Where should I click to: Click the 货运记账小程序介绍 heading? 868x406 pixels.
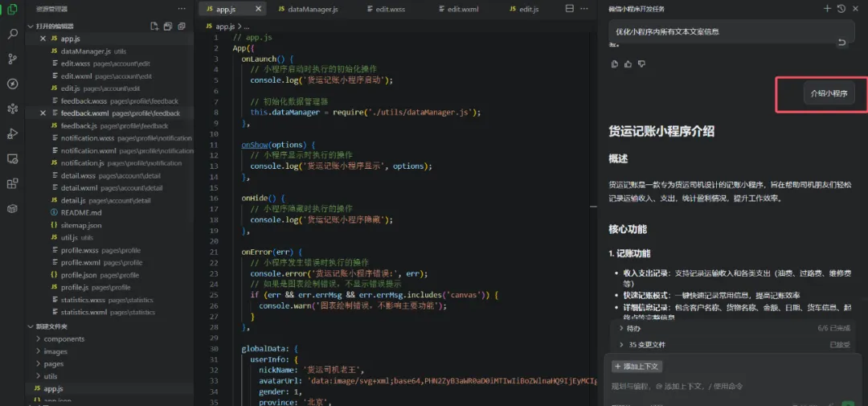click(661, 131)
